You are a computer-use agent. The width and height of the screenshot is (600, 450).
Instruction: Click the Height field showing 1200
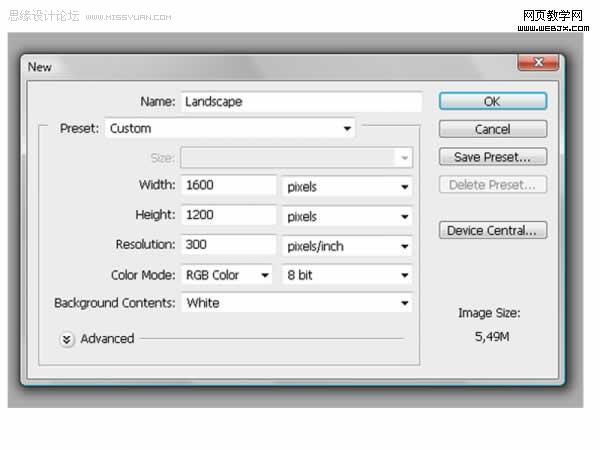(228, 215)
